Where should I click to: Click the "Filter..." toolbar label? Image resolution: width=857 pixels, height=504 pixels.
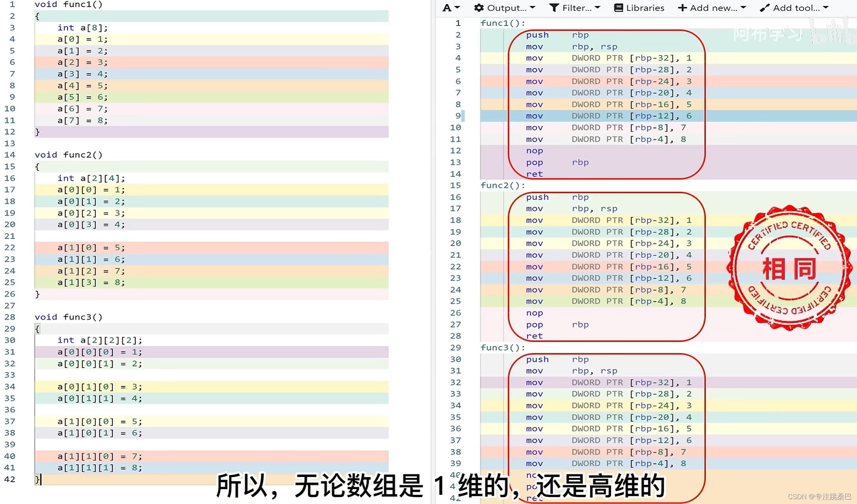click(576, 7)
